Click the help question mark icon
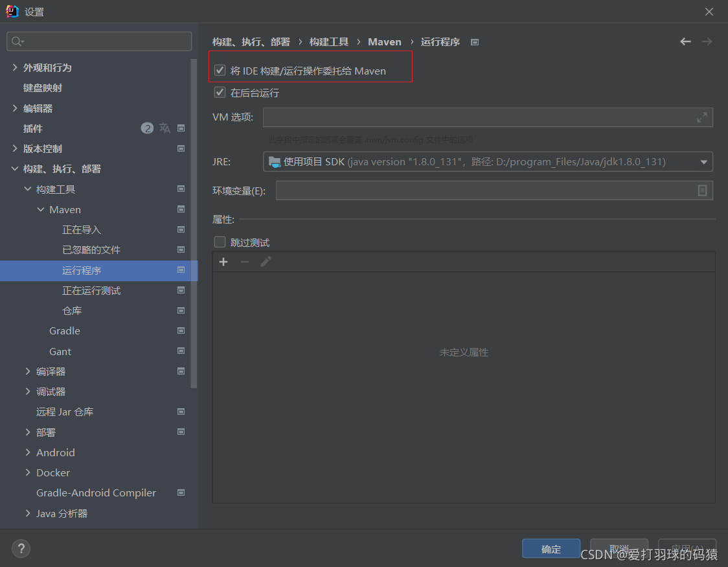This screenshot has height=567, width=728. click(x=21, y=548)
